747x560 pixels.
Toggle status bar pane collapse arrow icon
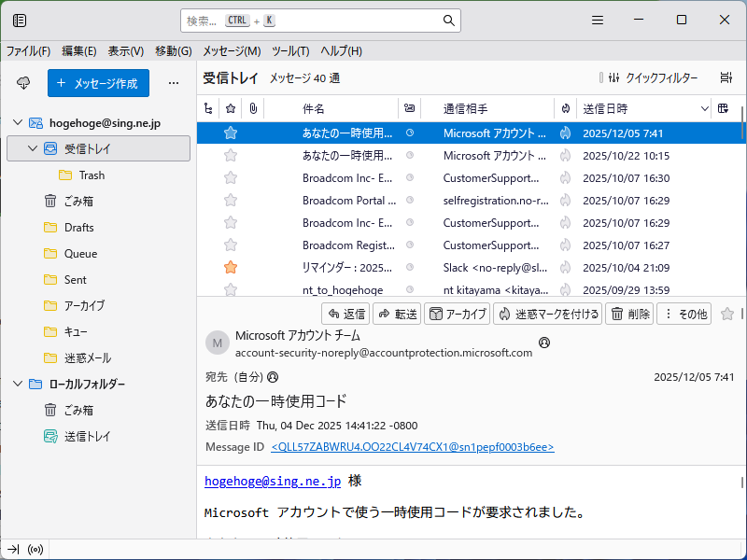pyautogui.click(x=13, y=550)
